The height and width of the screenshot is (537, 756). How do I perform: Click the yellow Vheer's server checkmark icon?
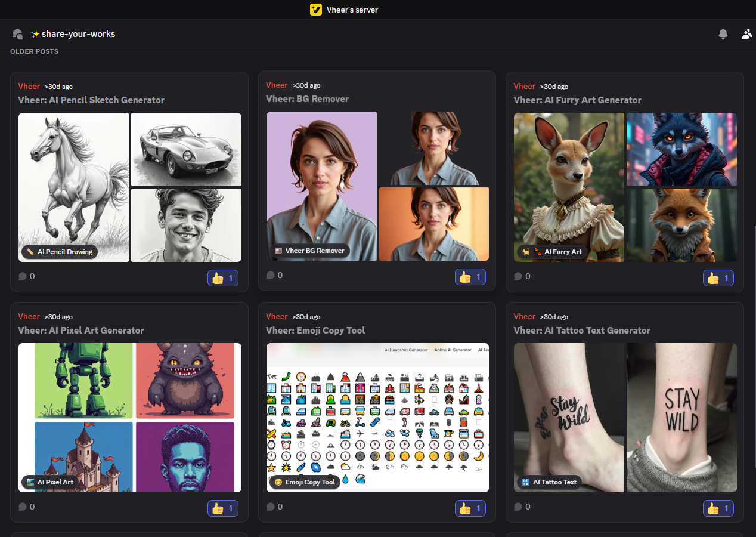pos(316,10)
